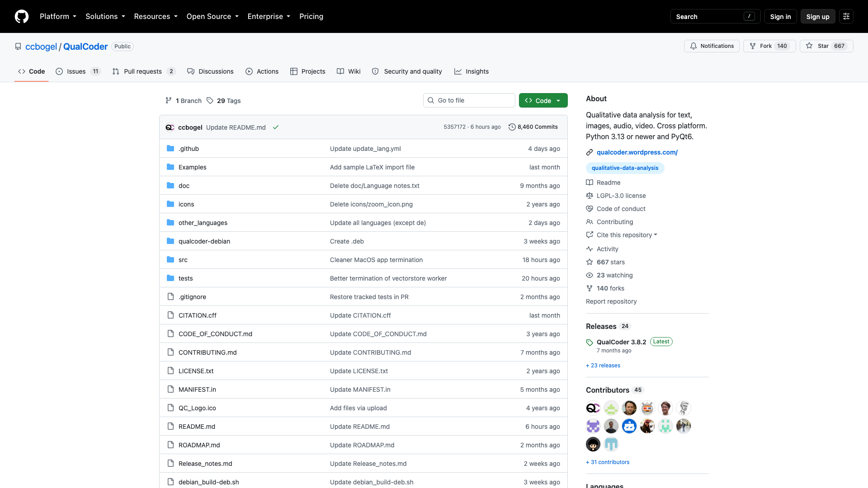This screenshot has height=488, width=868.
Task: Show the + 23 releases link
Action: click(603, 366)
